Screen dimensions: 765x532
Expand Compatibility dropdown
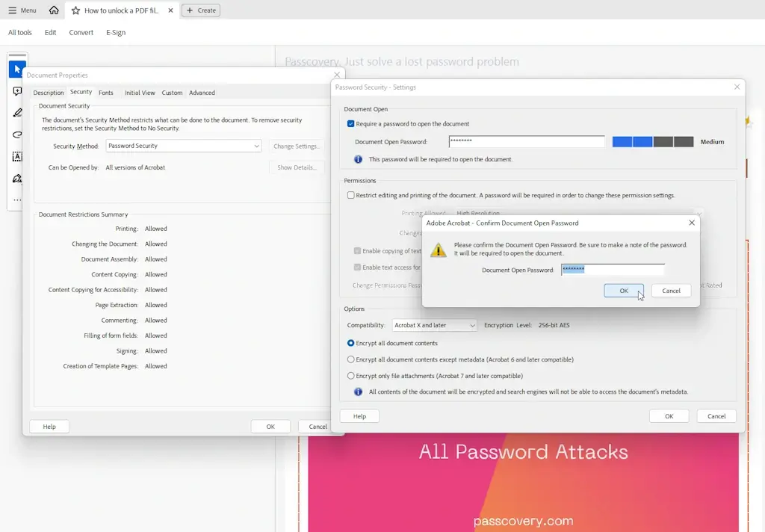pyautogui.click(x=434, y=325)
